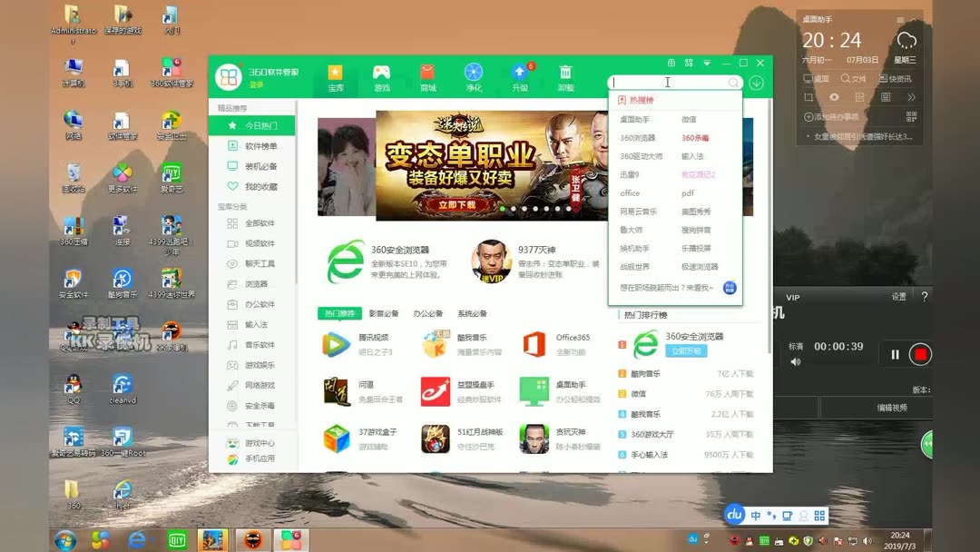Image resolution: width=980 pixels, height=552 pixels.
Task: Switch to the 影音必备 tab
Action: [x=384, y=313]
